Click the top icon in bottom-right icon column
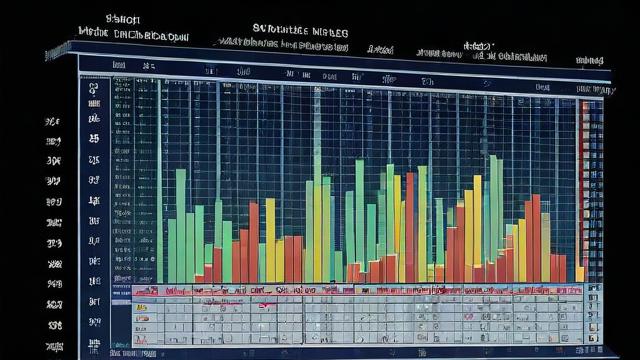This screenshot has width=640, height=360. click(x=594, y=288)
